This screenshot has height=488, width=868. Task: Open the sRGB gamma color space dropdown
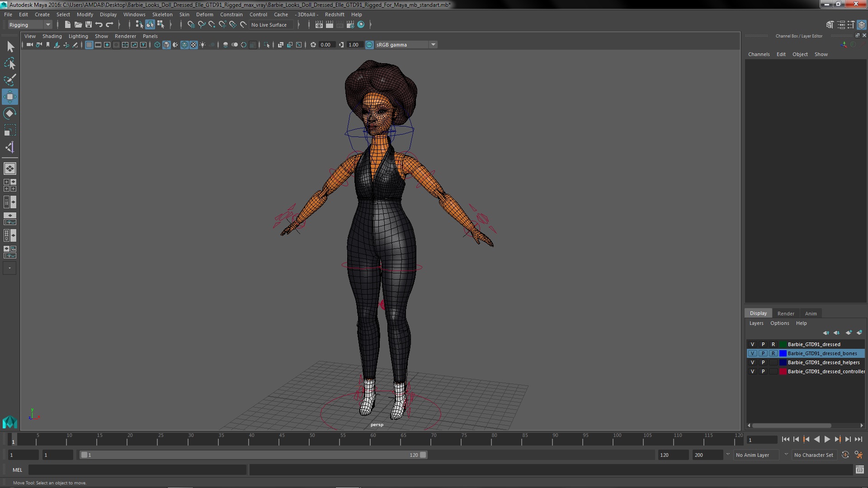(406, 45)
